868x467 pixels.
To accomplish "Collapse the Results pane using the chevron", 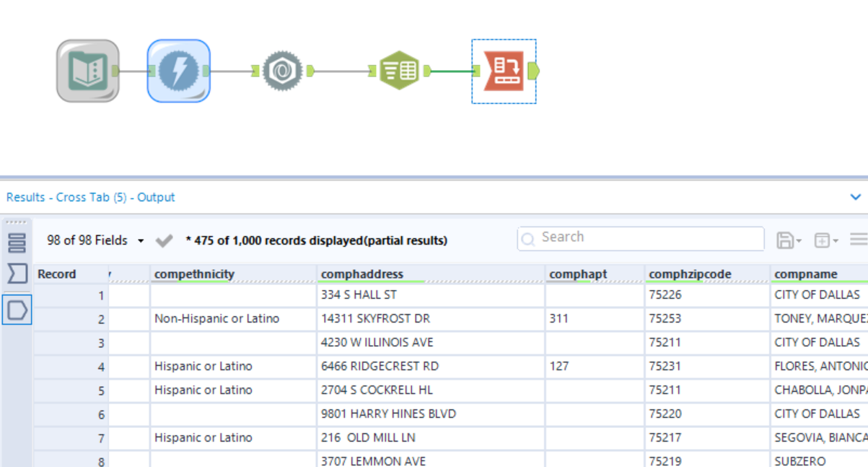I will (856, 196).
